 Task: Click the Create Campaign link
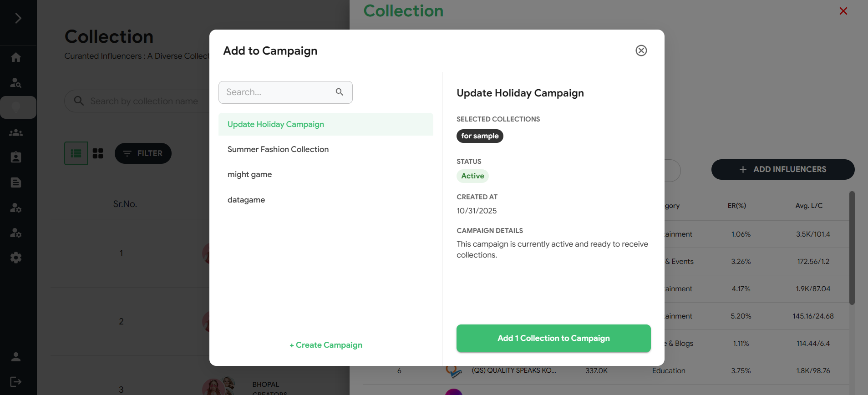pyautogui.click(x=326, y=345)
